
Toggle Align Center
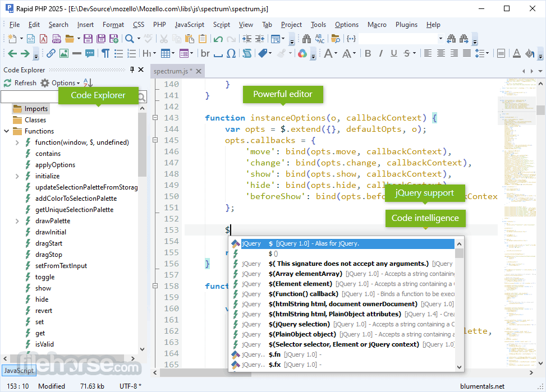coord(441,53)
